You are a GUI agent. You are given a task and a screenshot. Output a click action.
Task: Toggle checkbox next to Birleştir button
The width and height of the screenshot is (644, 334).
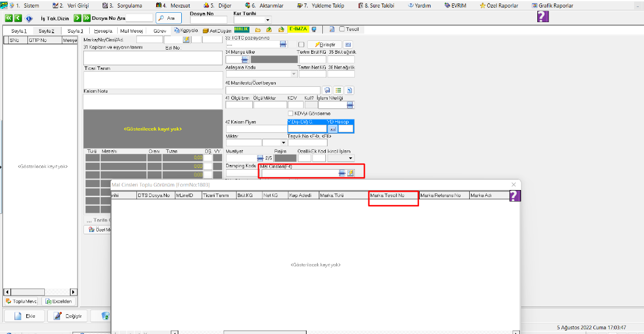301,44
